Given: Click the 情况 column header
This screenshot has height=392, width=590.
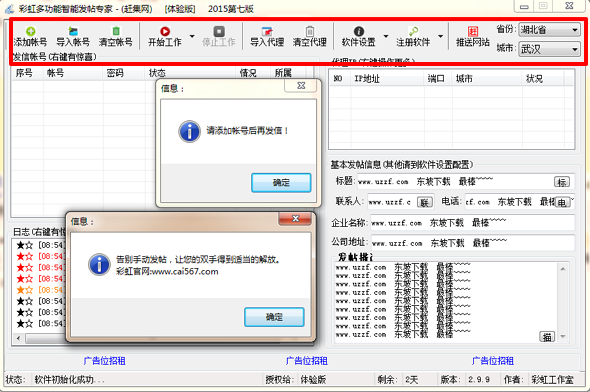Looking at the screenshot, I should [254, 73].
